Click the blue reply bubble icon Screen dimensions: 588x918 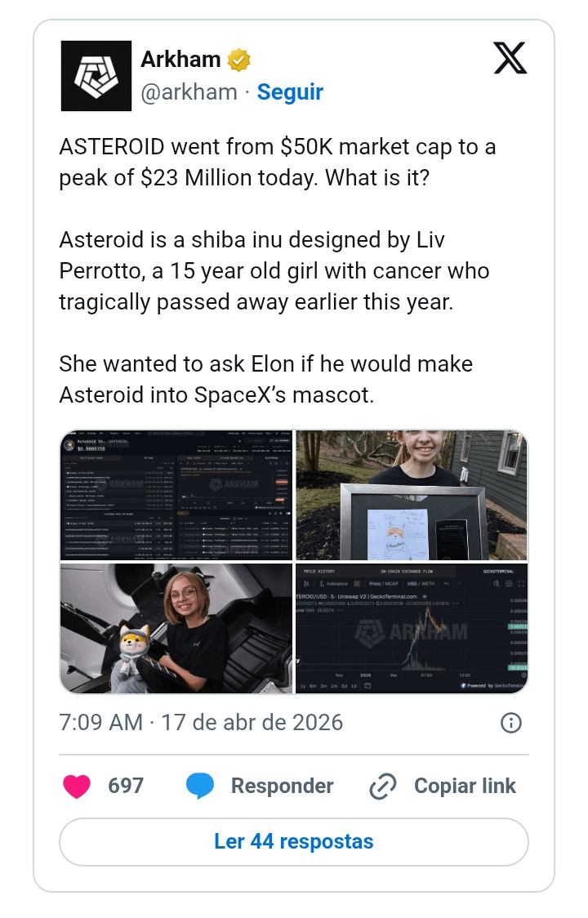pos(200,786)
